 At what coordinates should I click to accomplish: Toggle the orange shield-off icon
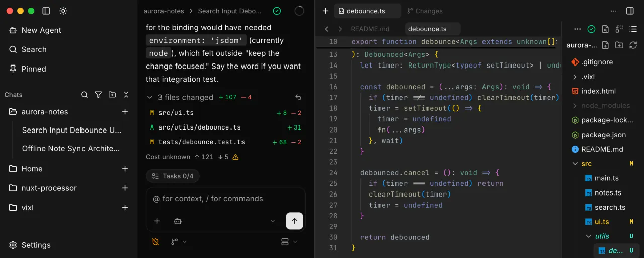click(x=155, y=242)
